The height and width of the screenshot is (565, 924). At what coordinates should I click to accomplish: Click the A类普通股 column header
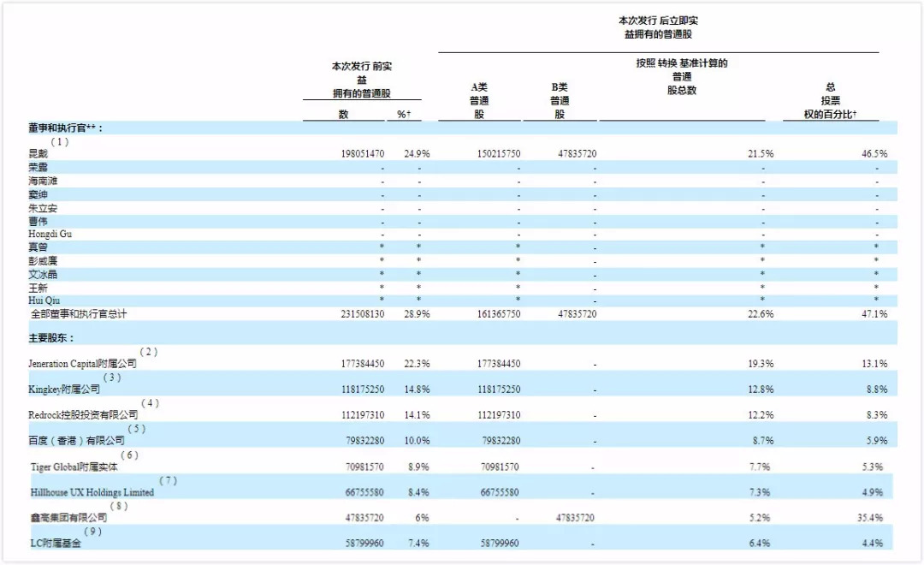478,101
